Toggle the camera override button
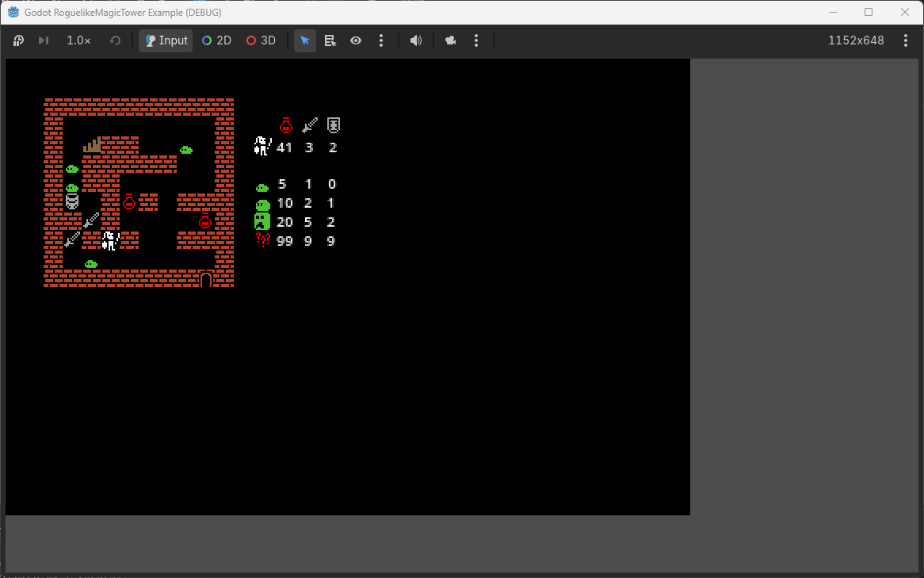The width and height of the screenshot is (924, 578). click(451, 40)
